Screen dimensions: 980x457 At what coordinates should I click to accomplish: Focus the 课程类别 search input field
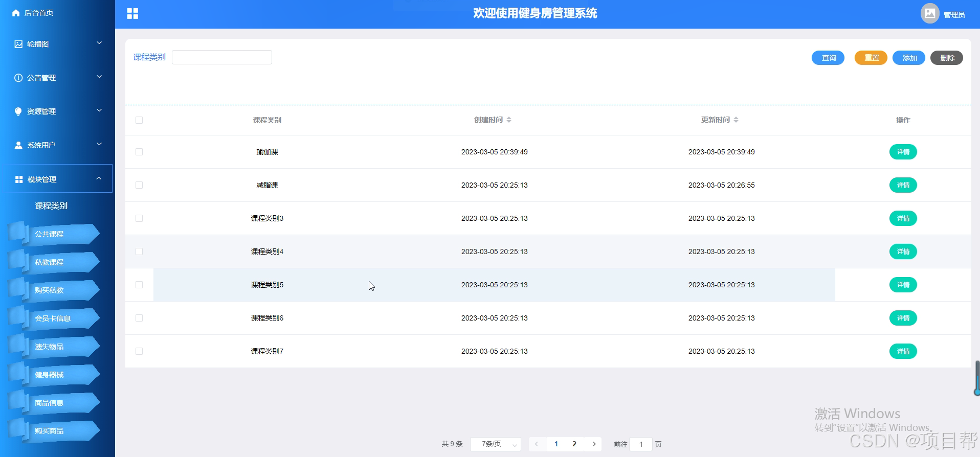point(222,57)
